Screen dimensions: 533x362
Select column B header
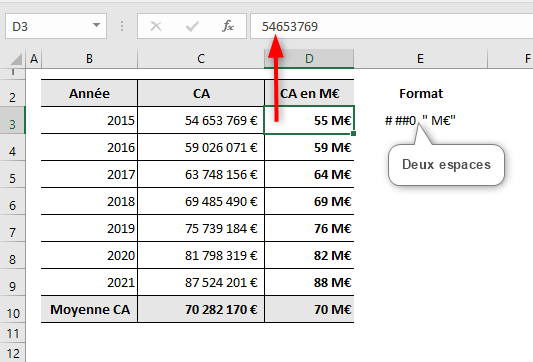click(89, 59)
